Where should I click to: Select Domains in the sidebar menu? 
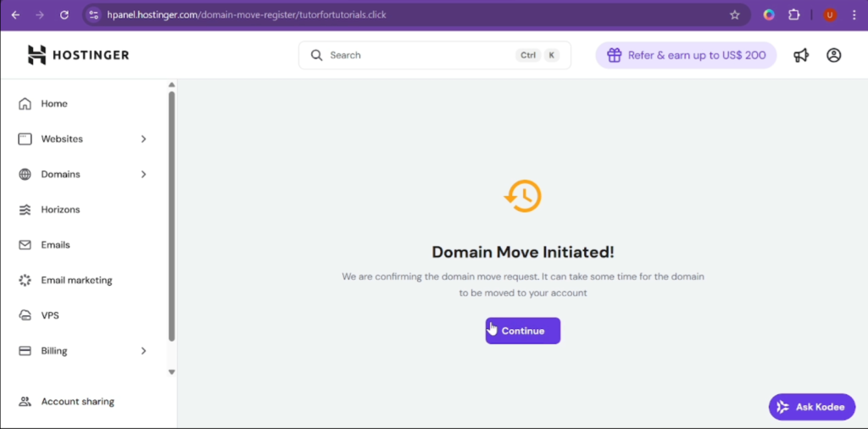(x=61, y=175)
